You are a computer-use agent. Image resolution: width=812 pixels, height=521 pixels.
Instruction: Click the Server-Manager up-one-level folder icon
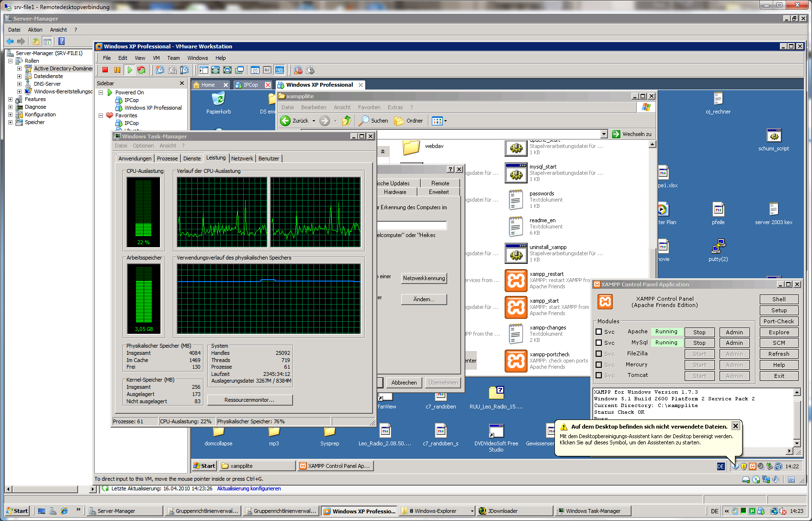tap(35, 41)
